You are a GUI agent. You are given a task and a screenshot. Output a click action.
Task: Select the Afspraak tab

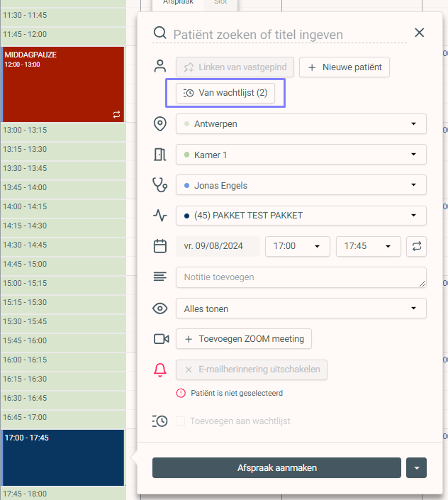[x=178, y=4]
